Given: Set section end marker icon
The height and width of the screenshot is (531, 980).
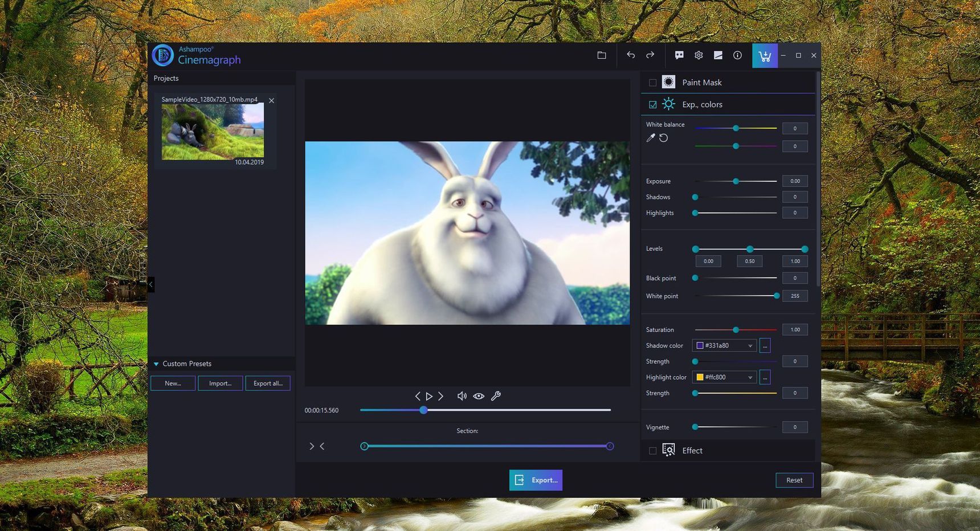Looking at the screenshot, I should point(322,446).
